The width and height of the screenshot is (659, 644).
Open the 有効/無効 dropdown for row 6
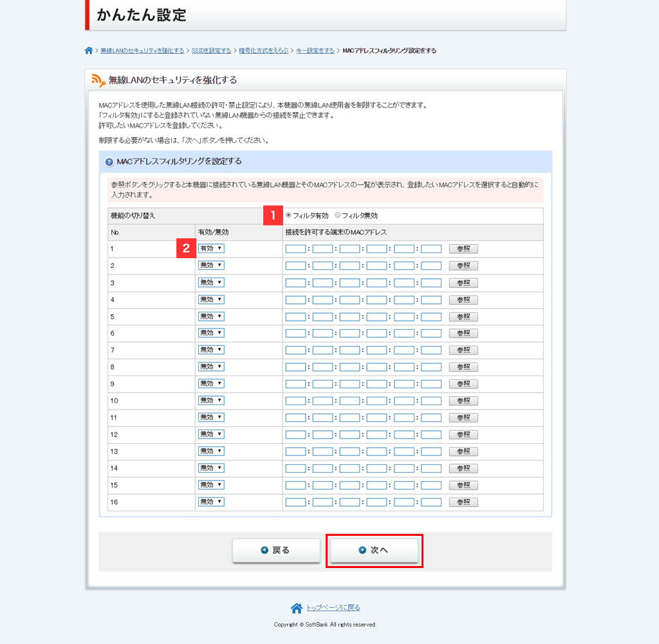pyautogui.click(x=211, y=333)
